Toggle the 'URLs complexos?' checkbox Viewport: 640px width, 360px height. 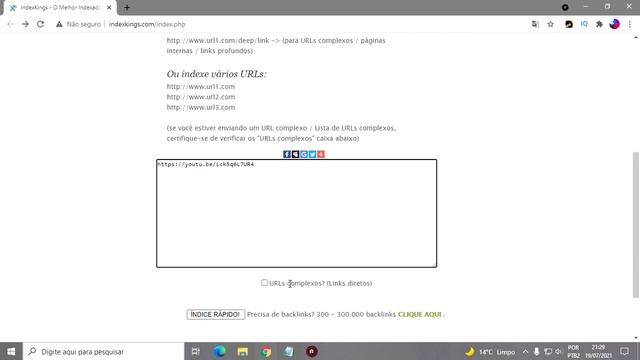click(x=264, y=282)
